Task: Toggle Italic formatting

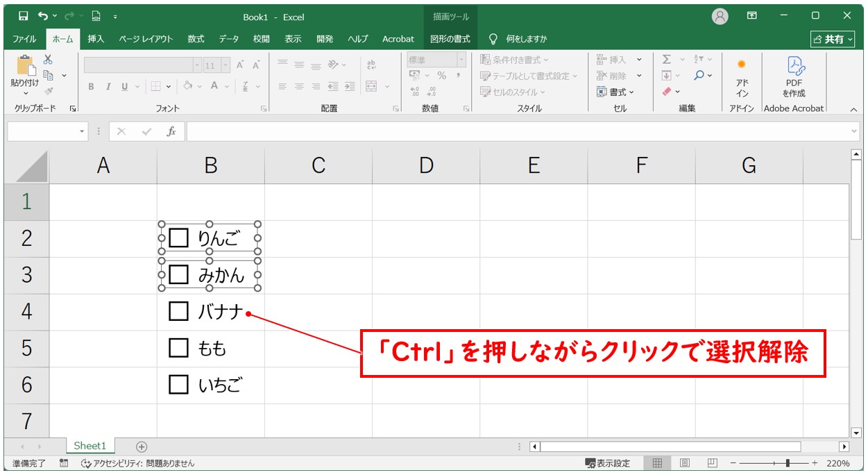Action: coord(108,87)
